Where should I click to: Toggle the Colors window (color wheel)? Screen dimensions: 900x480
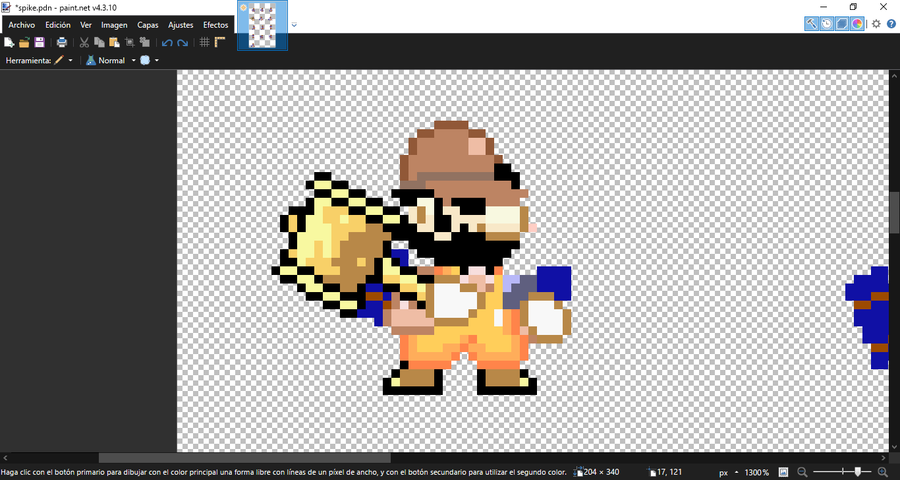(857, 24)
